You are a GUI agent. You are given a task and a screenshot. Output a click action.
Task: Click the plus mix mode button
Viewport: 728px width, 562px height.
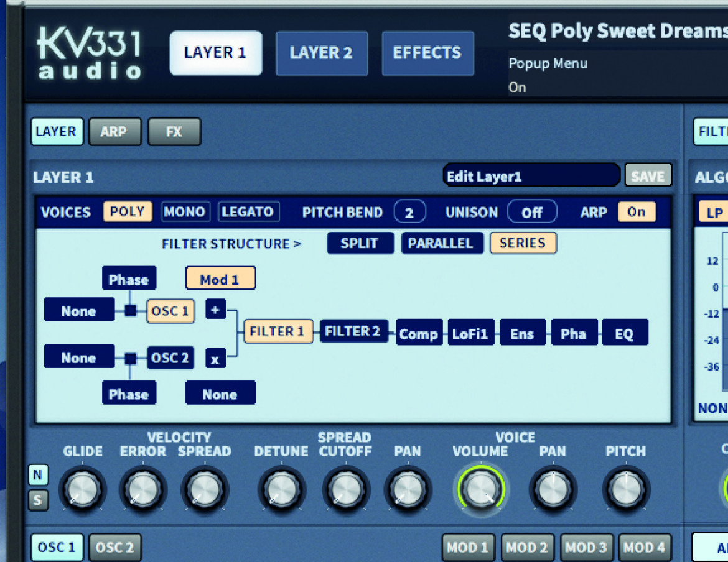coord(215,309)
